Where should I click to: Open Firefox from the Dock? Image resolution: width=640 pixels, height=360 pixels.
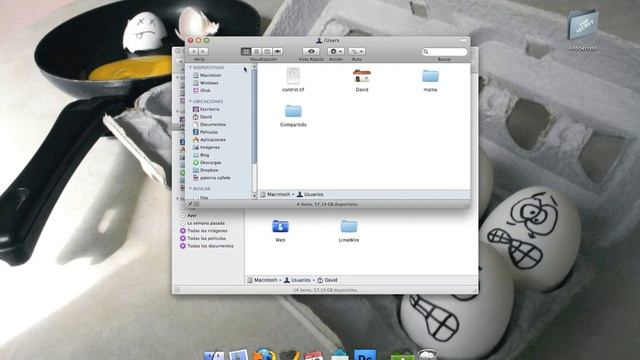pyautogui.click(x=265, y=354)
